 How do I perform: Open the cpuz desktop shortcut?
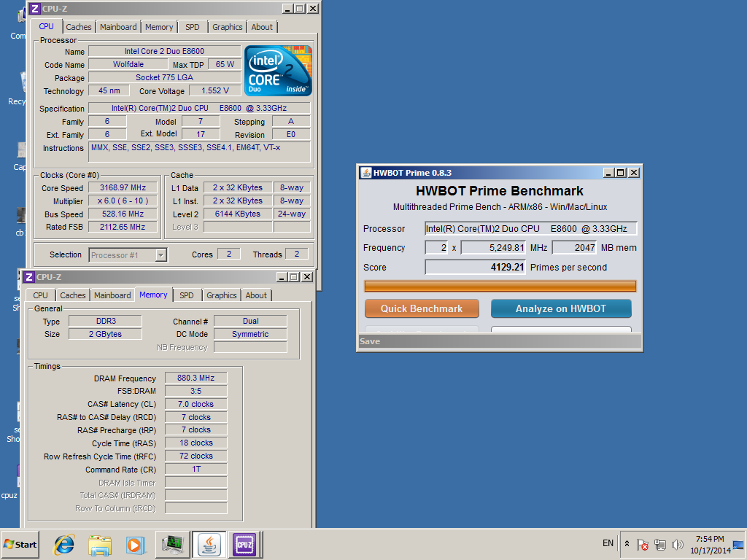(x=9, y=481)
